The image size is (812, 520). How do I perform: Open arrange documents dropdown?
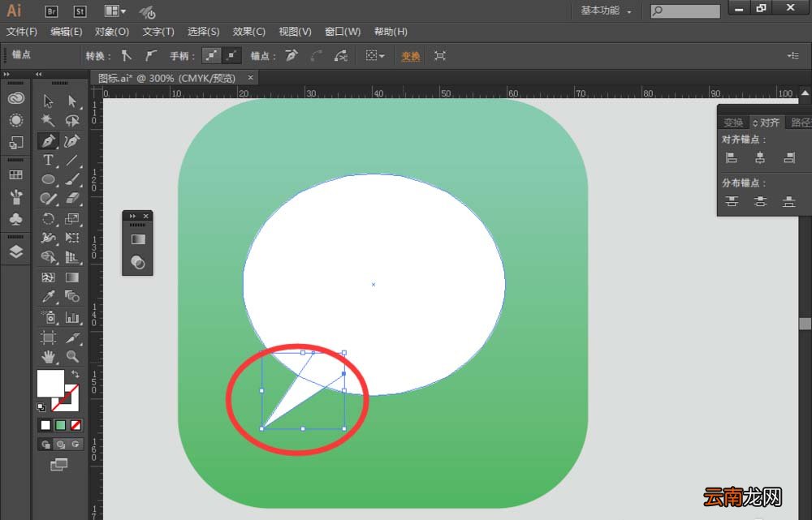pos(115,11)
